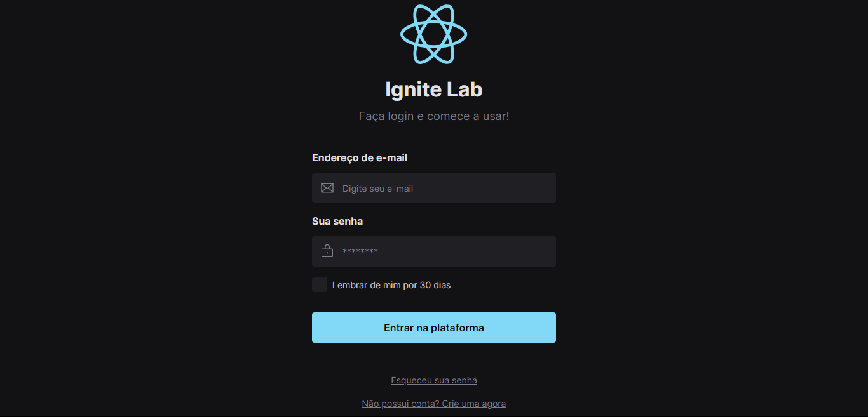Click the React atom logo
The width and height of the screenshot is (868, 417).
pos(434,34)
